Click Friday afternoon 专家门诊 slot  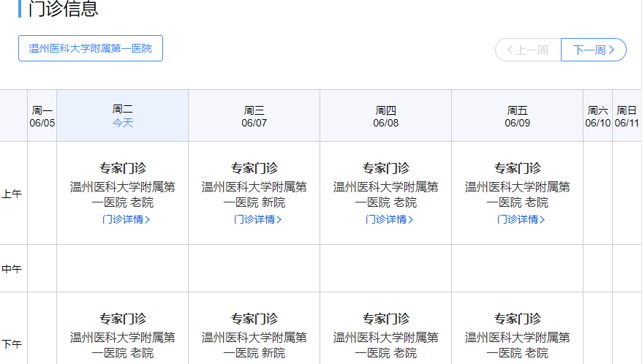point(518,319)
